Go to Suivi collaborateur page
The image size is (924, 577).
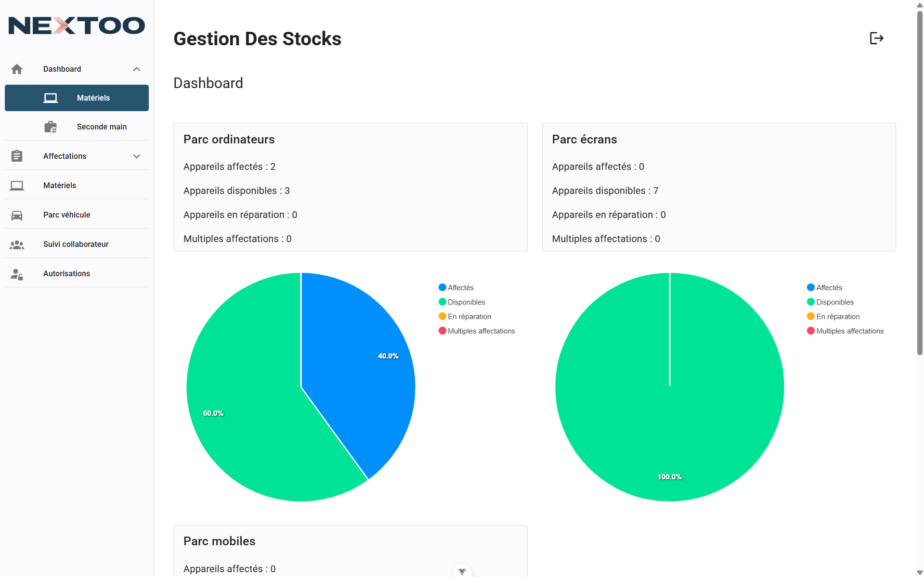point(76,244)
